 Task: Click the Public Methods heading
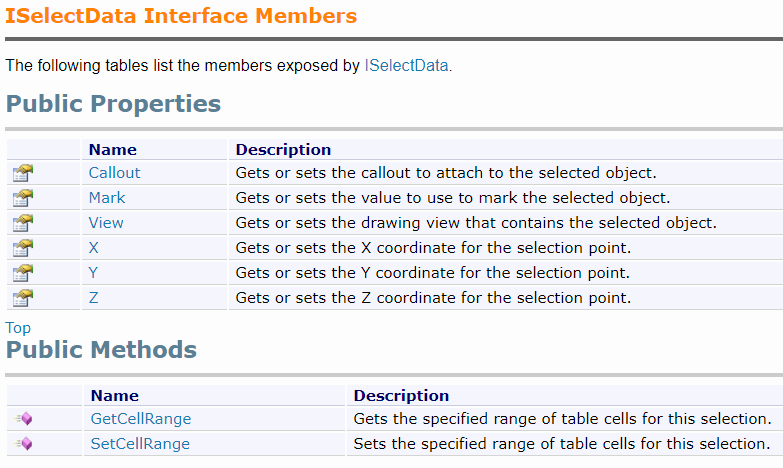(x=101, y=350)
